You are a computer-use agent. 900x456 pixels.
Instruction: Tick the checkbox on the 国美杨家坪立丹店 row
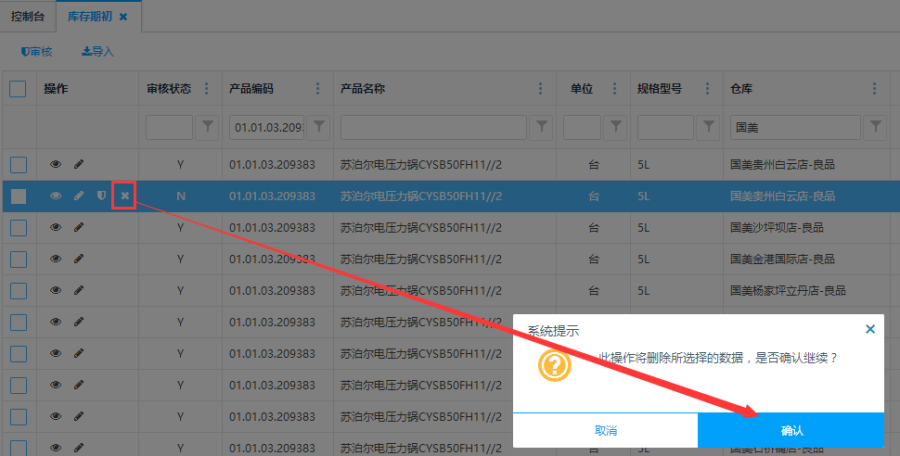click(x=18, y=290)
